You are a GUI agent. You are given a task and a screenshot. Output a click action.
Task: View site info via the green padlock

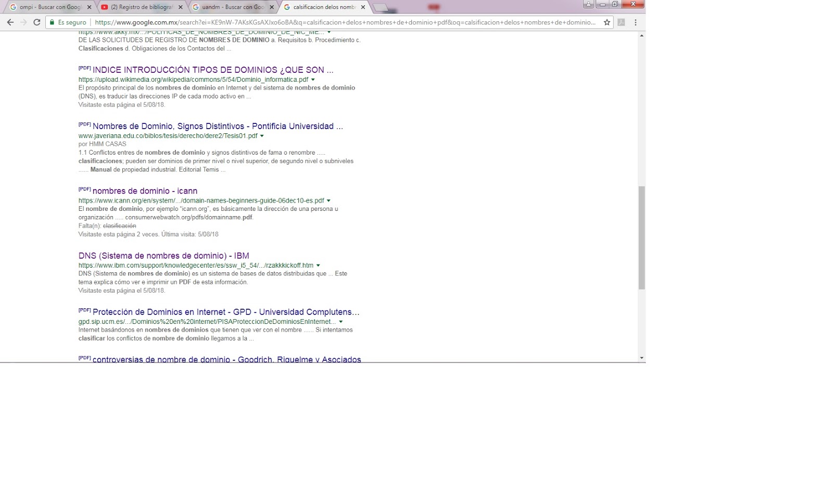pos(52,22)
